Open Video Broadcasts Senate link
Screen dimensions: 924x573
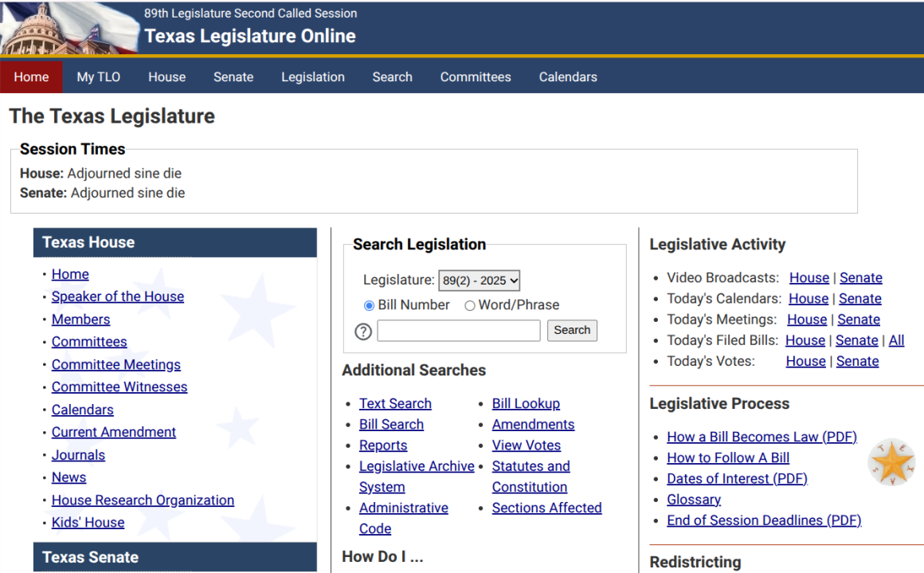pos(861,277)
